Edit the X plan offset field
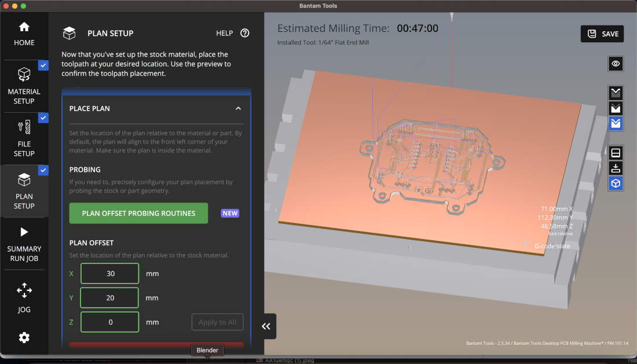 pos(109,274)
